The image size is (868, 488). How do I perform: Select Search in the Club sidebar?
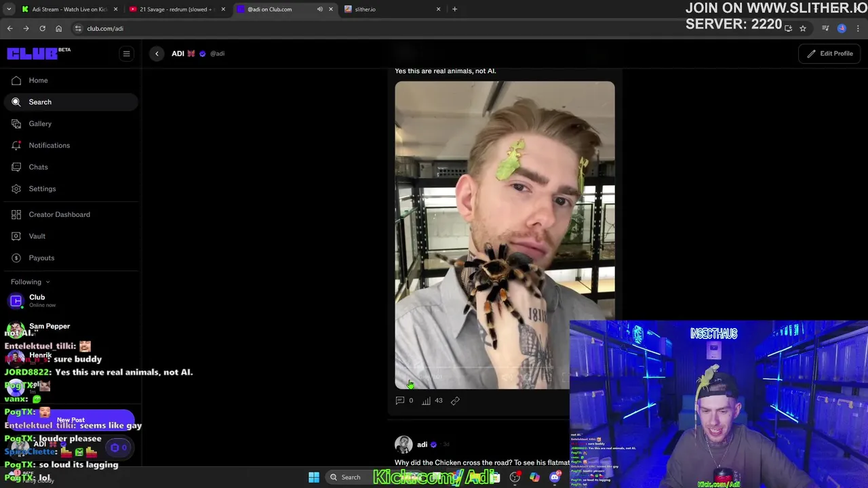click(71, 102)
